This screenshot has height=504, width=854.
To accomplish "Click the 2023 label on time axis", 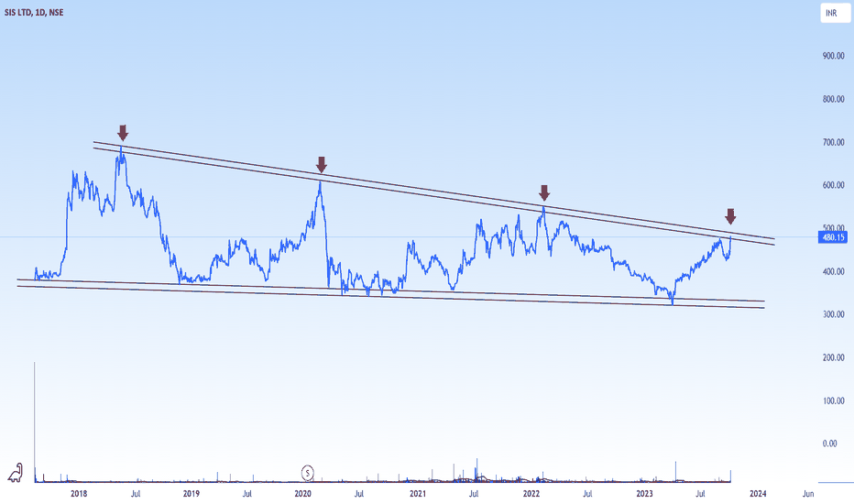I will click(x=644, y=494).
